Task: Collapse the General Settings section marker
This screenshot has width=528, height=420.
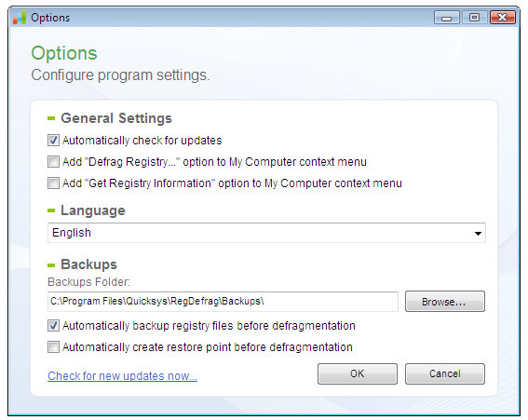Action: coord(51,118)
